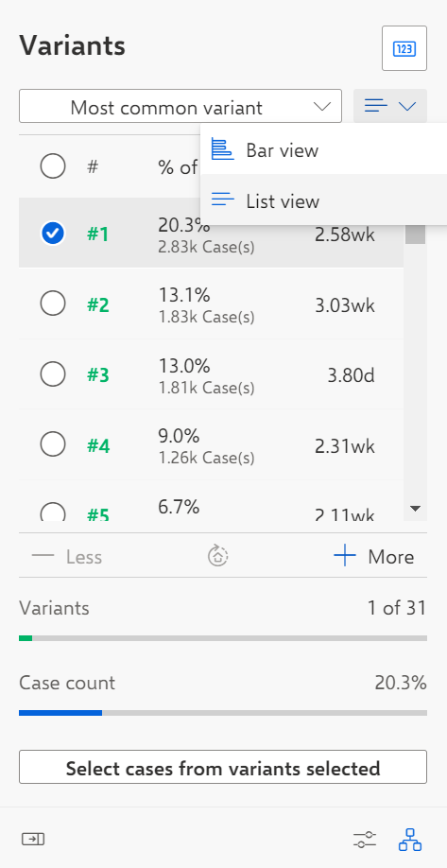Click the plus icon next to More
The image size is (447, 868).
(x=345, y=556)
